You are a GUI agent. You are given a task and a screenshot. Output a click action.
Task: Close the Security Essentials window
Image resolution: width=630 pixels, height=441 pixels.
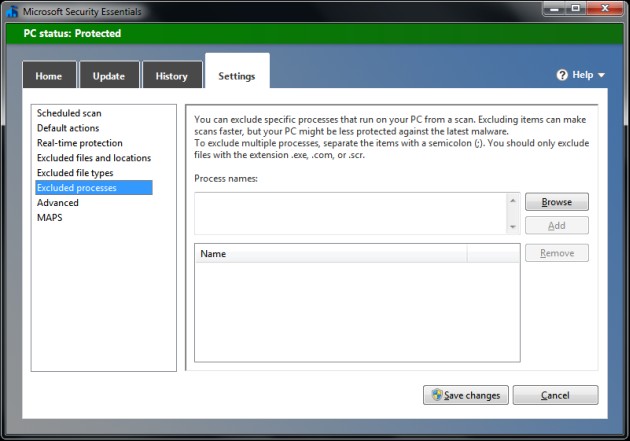pyautogui.click(x=605, y=8)
